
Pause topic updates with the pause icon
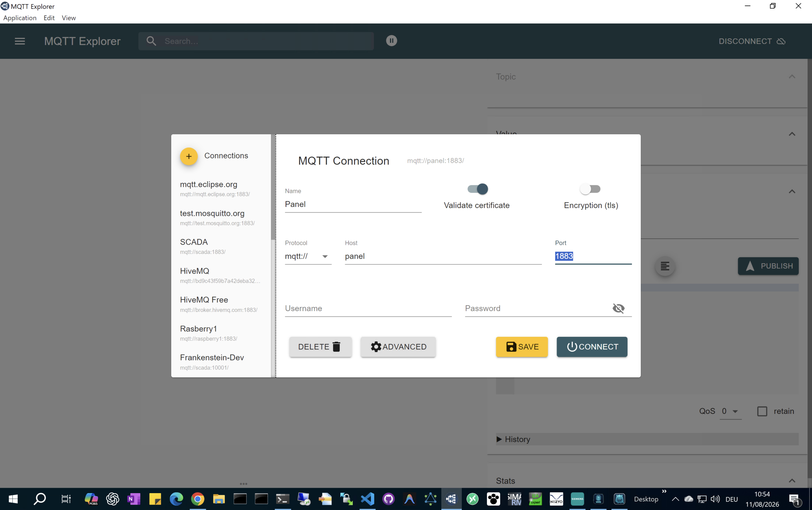[391, 41]
